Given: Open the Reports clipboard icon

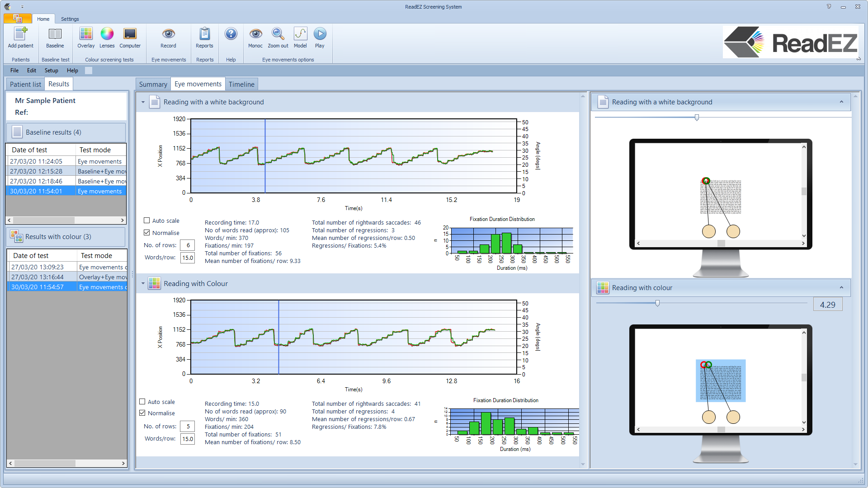Looking at the screenshot, I should coord(204,34).
